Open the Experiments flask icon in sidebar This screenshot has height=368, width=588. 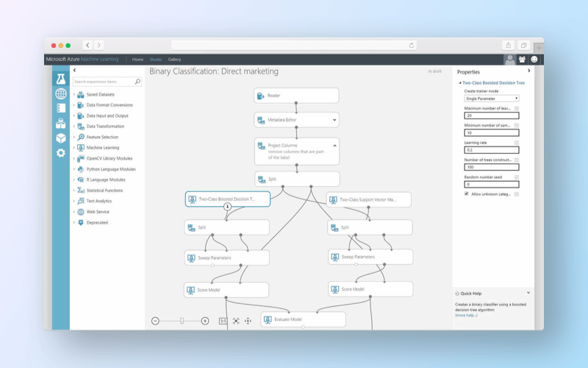pos(61,79)
